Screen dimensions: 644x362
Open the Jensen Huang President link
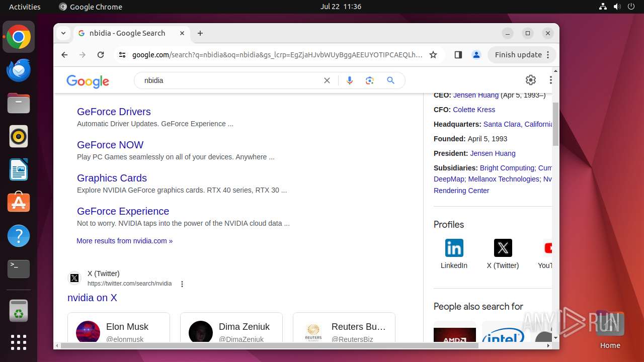pyautogui.click(x=493, y=153)
